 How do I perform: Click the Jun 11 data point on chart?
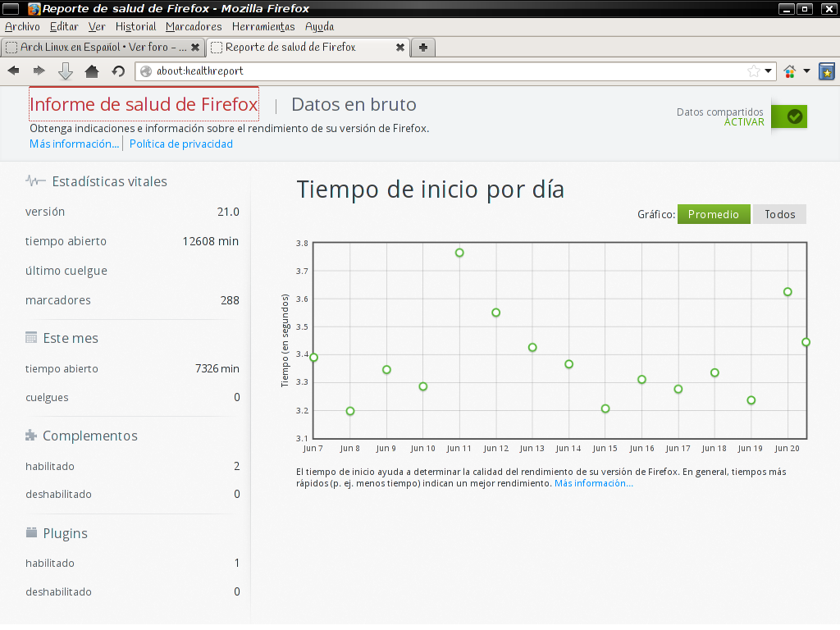459,253
